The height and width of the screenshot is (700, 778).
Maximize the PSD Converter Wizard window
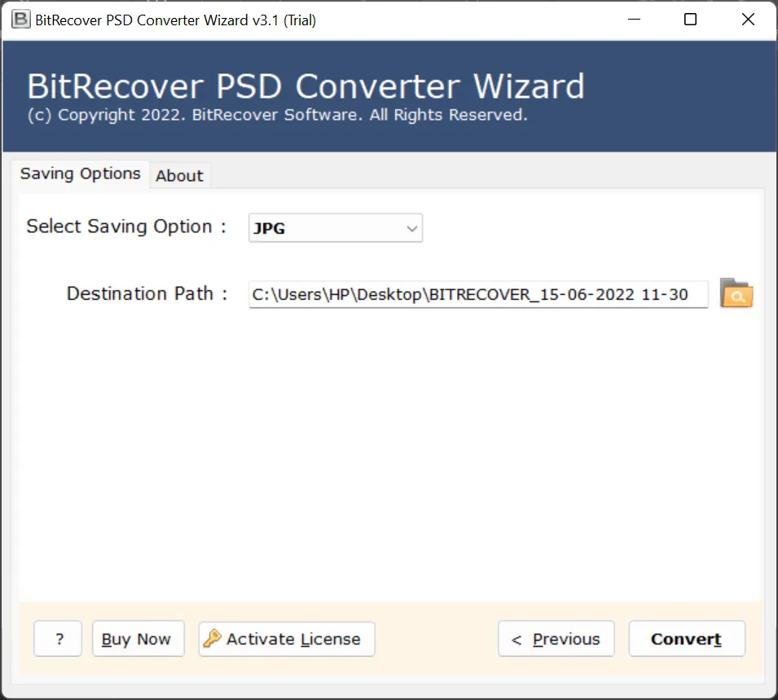[x=690, y=20]
